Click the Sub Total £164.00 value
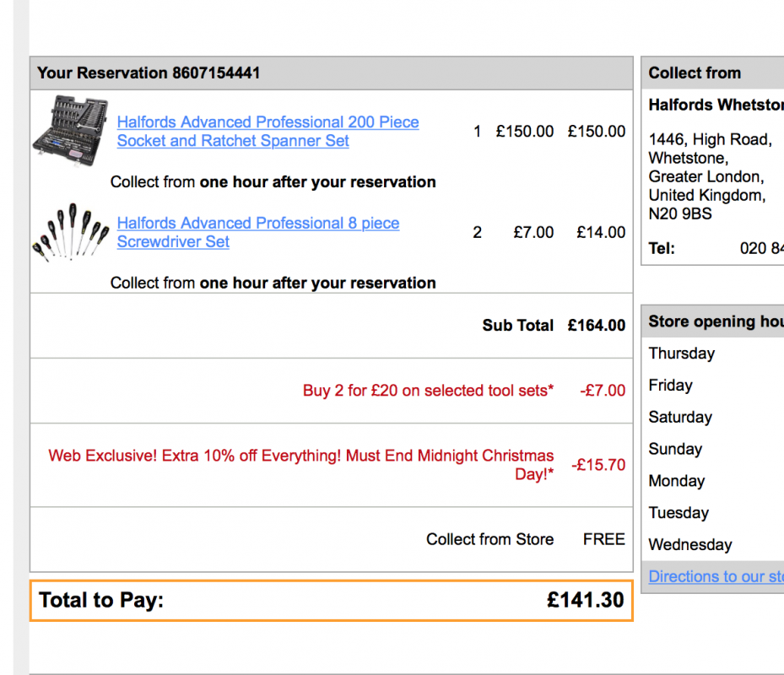The image size is (784, 675). pos(596,325)
